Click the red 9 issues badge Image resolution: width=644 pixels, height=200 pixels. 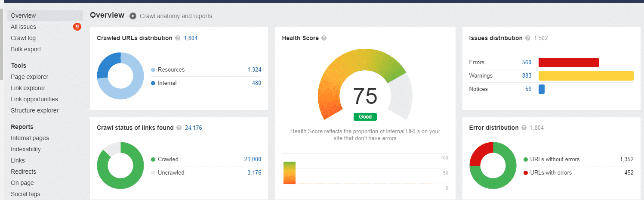(77, 27)
